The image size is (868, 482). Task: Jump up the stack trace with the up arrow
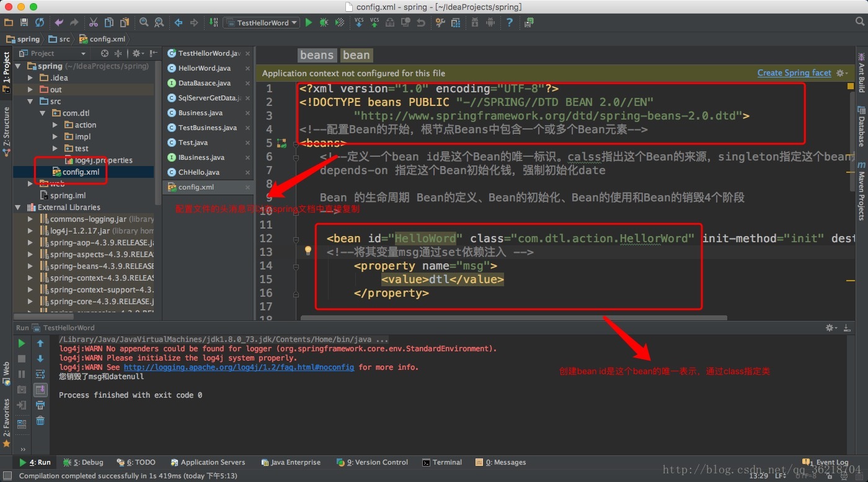(x=40, y=343)
